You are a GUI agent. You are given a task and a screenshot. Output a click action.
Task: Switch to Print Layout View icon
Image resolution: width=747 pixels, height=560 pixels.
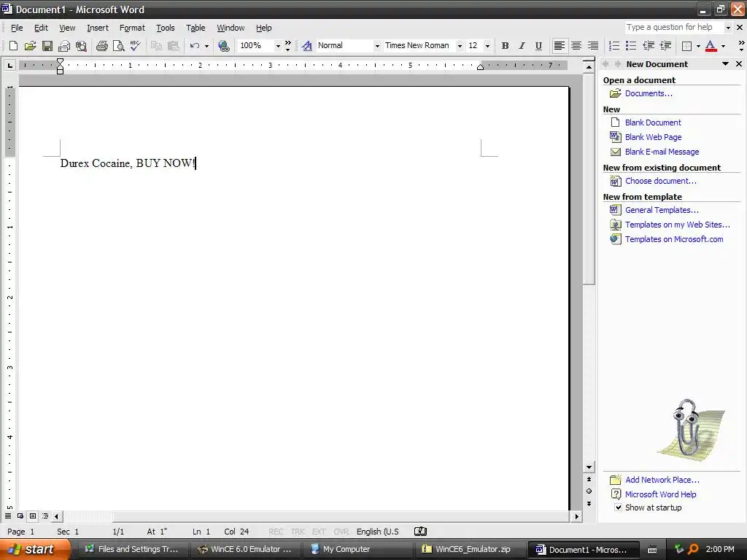click(33, 516)
